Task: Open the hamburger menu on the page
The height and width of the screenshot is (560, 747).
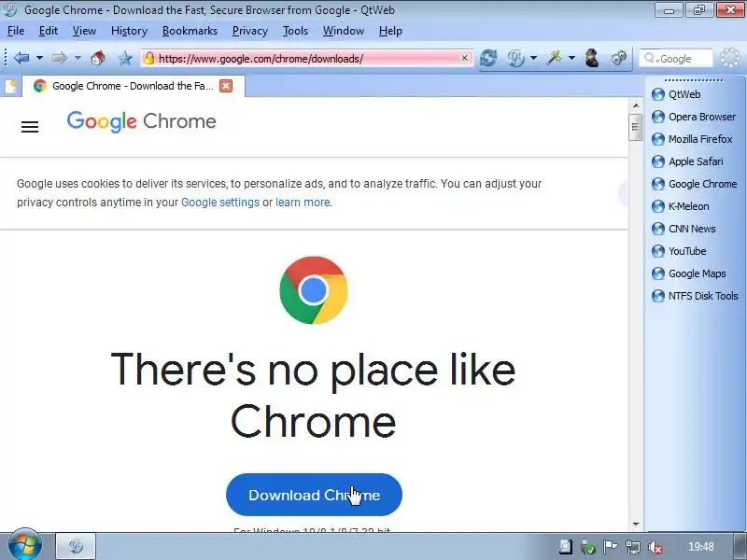Action: click(30, 127)
